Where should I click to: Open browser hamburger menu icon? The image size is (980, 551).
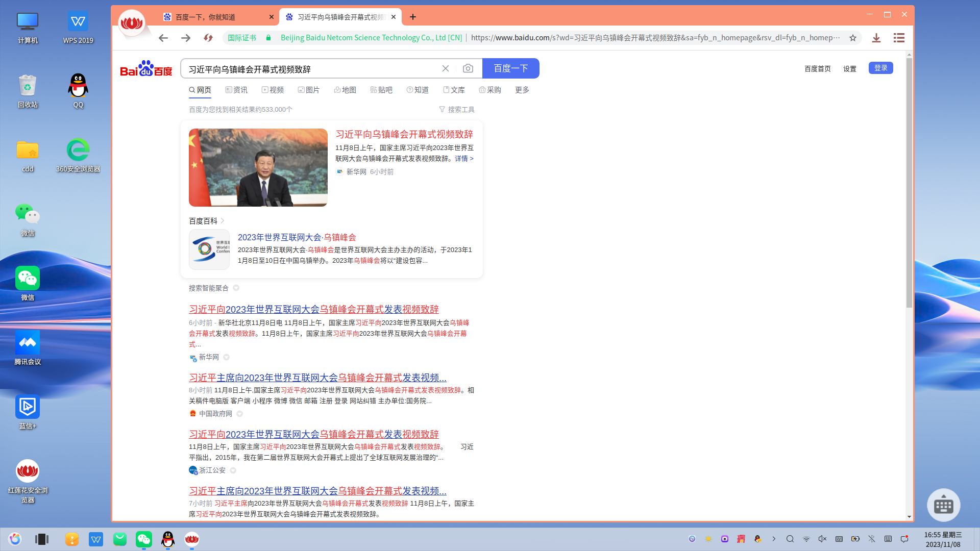pyautogui.click(x=899, y=38)
